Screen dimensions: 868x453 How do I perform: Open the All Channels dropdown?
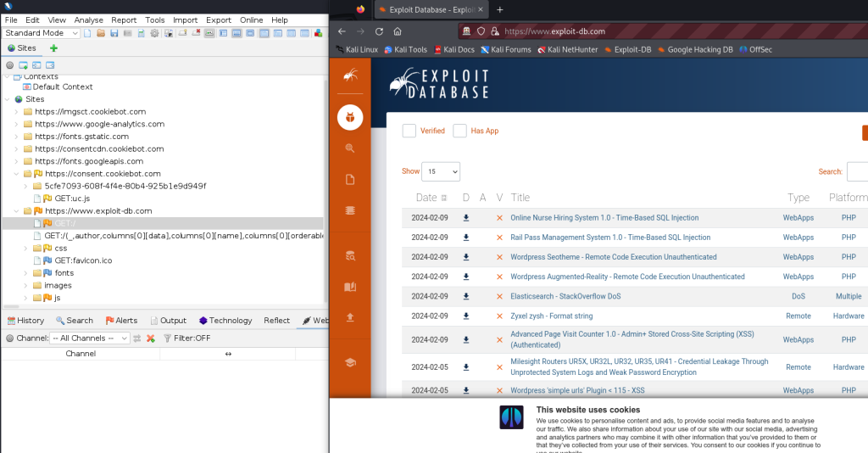[x=90, y=338]
